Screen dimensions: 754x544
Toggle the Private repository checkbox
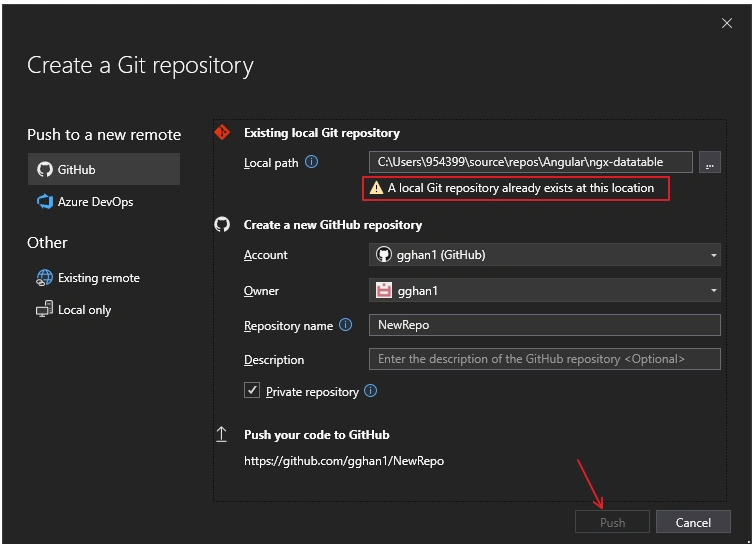[x=252, y=390]
